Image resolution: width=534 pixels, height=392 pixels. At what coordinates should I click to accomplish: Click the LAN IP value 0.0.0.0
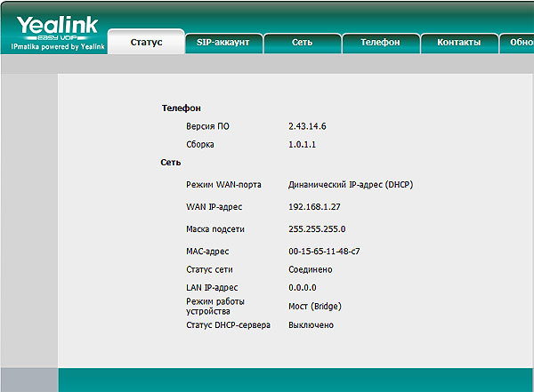(x=303, y=288)
